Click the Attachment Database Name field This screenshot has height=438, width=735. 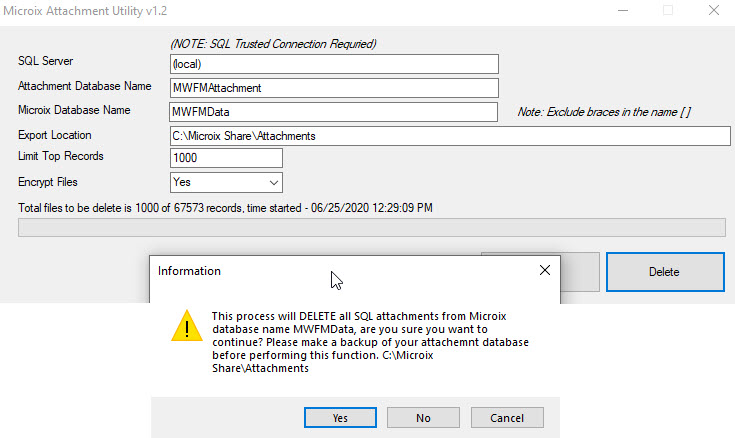click(334, 88)
